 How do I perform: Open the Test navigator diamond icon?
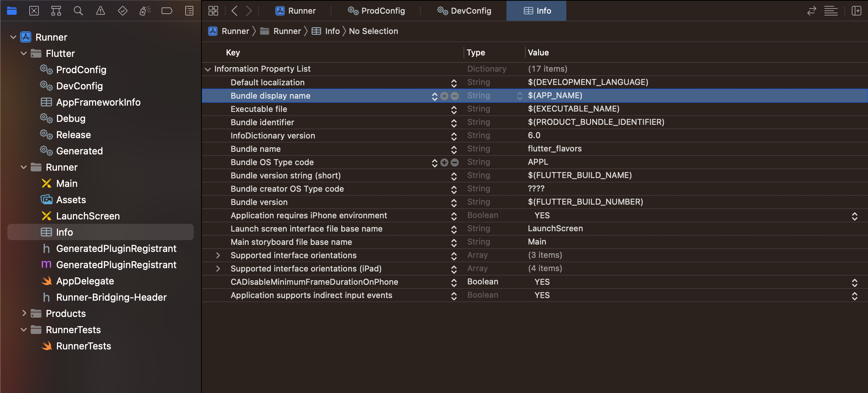(x=123, y=11)
